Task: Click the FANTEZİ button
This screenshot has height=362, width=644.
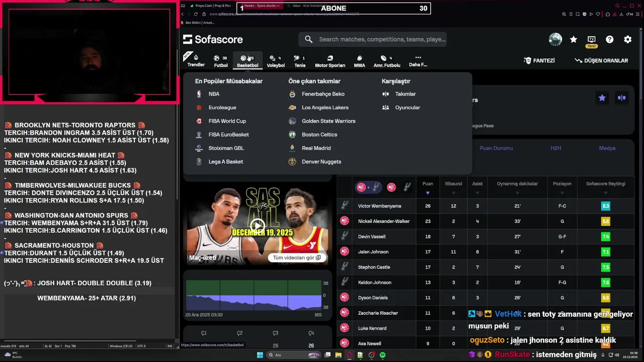Action: (539, 60)
